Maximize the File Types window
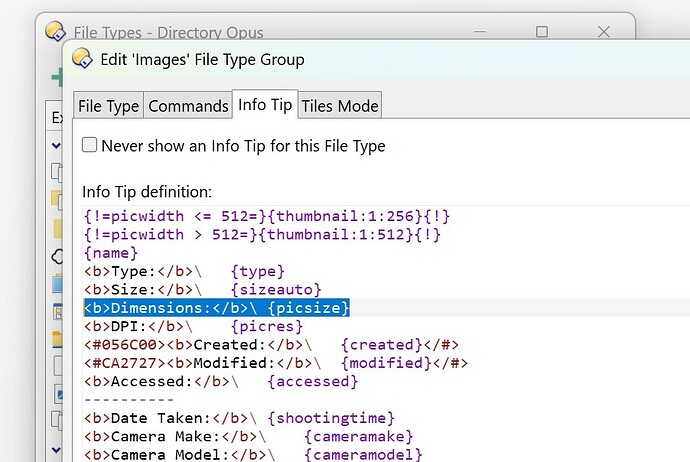 pyautogui.click(x=542, y=32)
